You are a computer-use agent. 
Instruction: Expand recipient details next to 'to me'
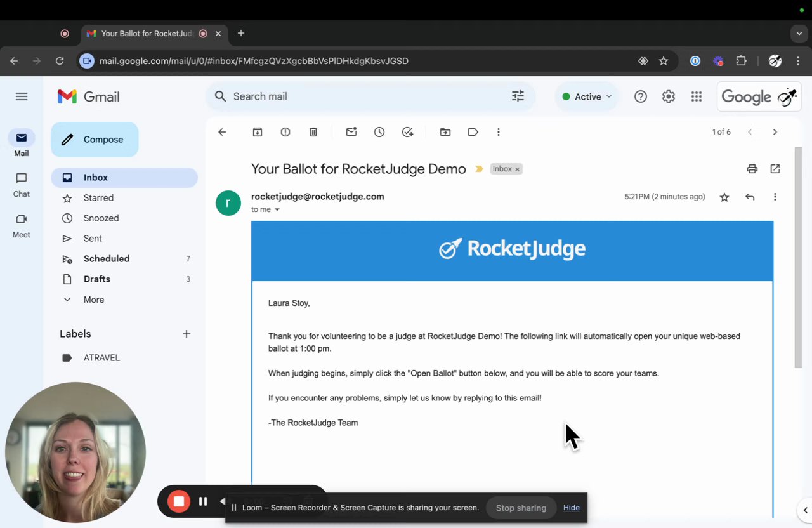point(277,210)
